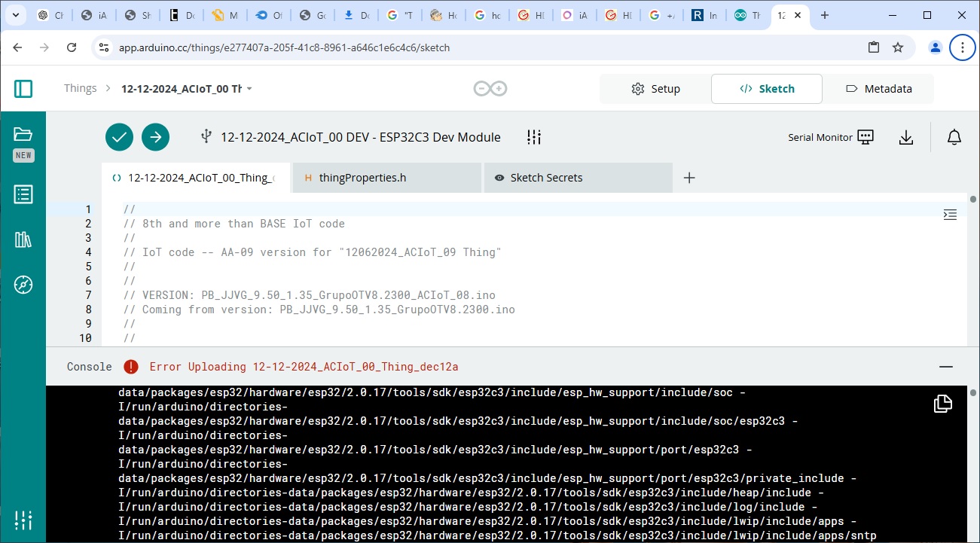Open the Serial Monitor
Screen dimensions: 980x543
tap(831, 136)
